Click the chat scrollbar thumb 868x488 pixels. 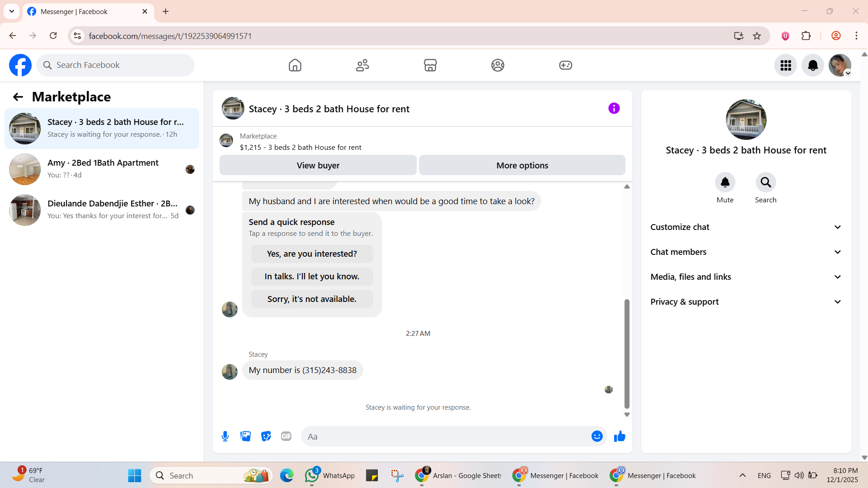(x=627, y=354)
